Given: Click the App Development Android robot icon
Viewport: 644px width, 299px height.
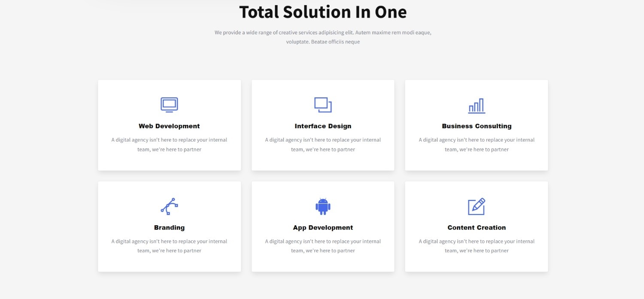Looking at the screenshot, I should [323, 206].
